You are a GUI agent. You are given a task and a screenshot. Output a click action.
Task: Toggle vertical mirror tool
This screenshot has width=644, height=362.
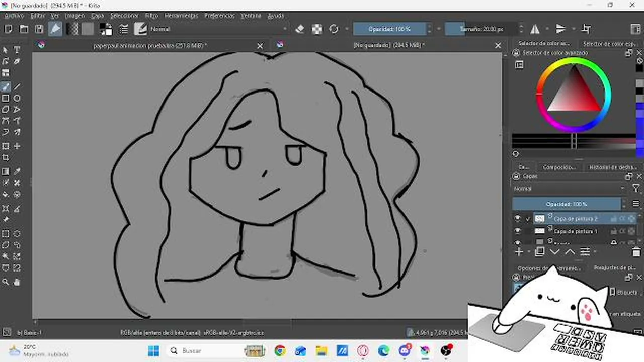pos(560,29)
